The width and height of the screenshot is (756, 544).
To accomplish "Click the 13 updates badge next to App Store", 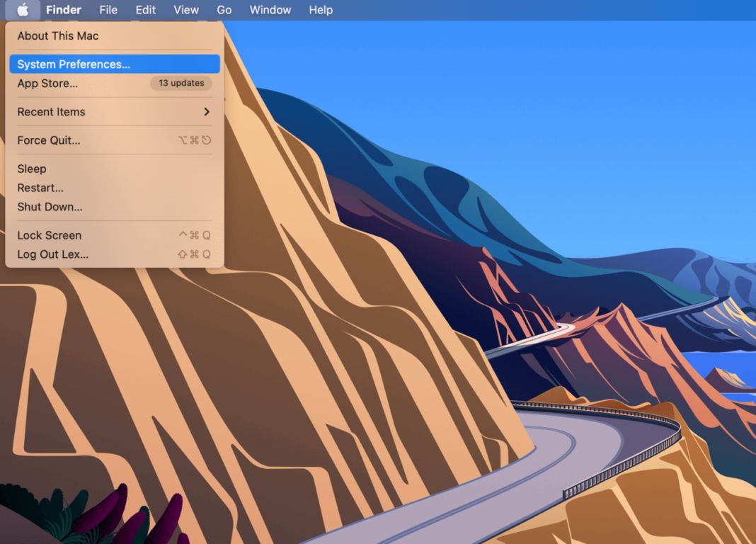I will pyautogui.click(x=181, y=83).
